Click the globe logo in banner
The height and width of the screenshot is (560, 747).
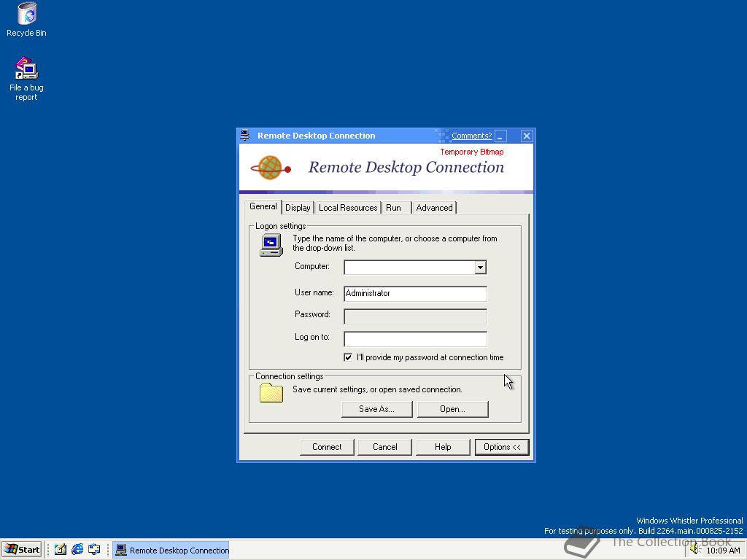pos(271,168)
